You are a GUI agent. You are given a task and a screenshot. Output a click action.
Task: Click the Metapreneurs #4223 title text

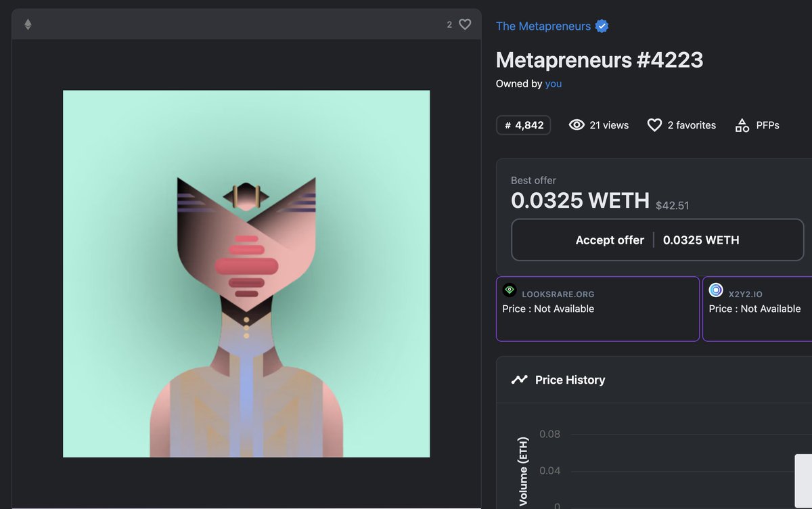click(600, 60)
